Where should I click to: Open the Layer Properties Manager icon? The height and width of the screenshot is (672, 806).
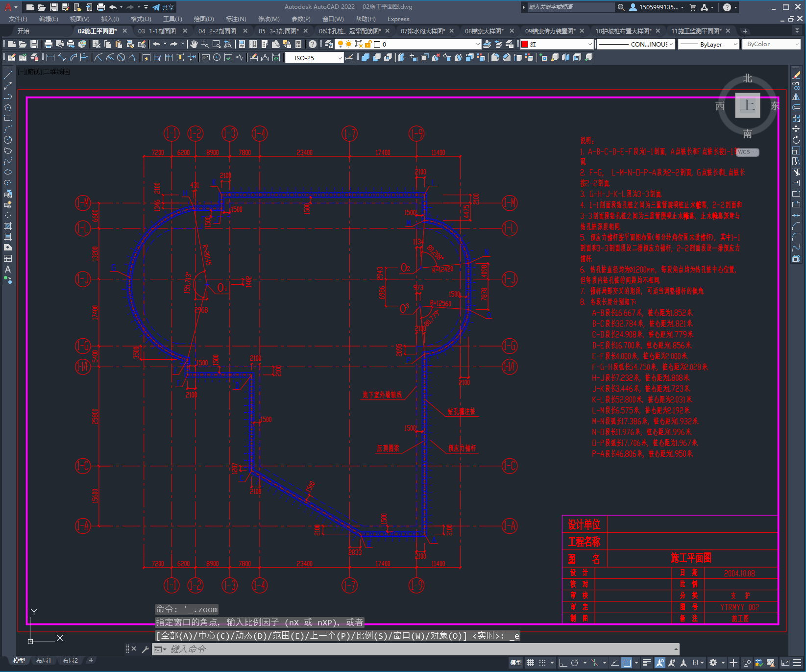[329, 44]
